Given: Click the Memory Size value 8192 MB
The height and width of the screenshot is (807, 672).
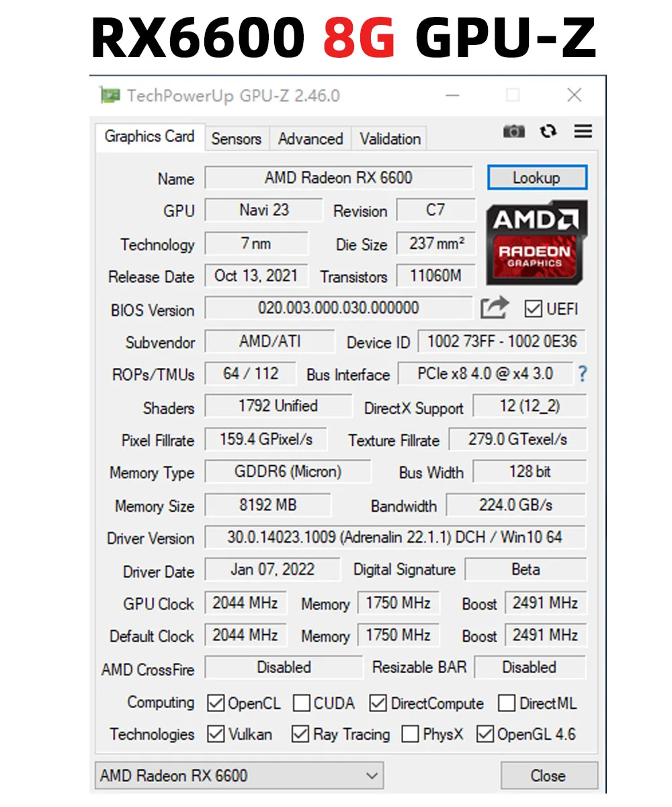Looking at the screenshot, I should click(267, 505).
